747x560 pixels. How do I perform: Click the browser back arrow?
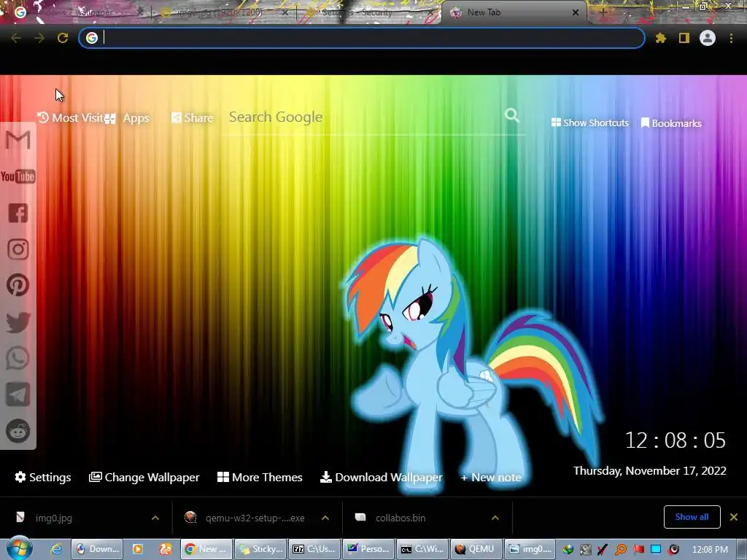[x=16, y=38]
